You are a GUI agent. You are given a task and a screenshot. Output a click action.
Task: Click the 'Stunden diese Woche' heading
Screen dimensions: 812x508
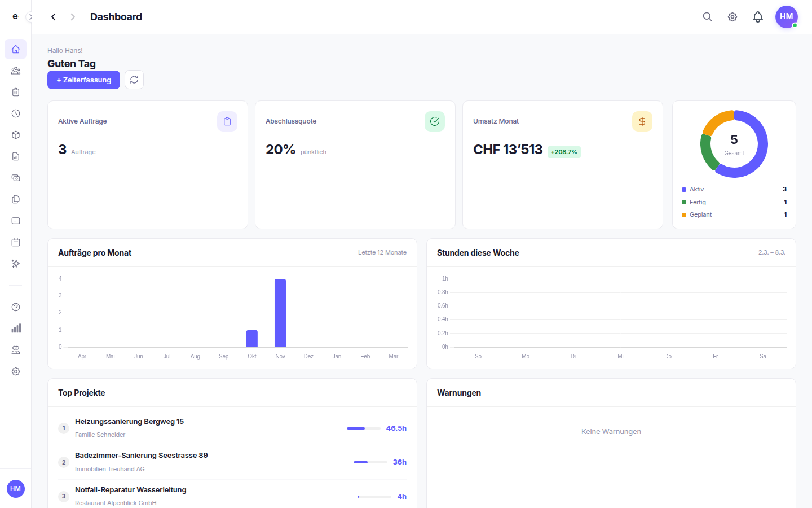478,253
